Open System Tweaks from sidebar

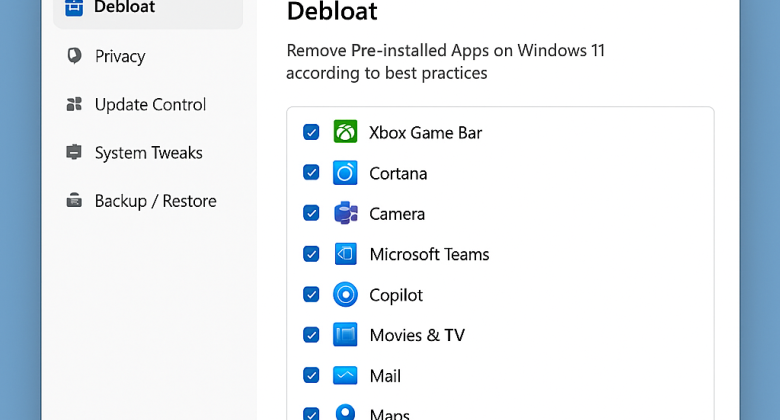[x=148, y=153]
